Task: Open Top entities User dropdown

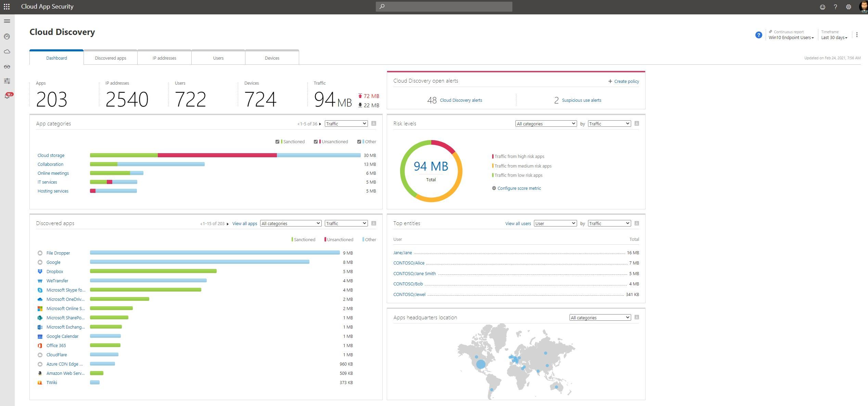Action: 555,223
